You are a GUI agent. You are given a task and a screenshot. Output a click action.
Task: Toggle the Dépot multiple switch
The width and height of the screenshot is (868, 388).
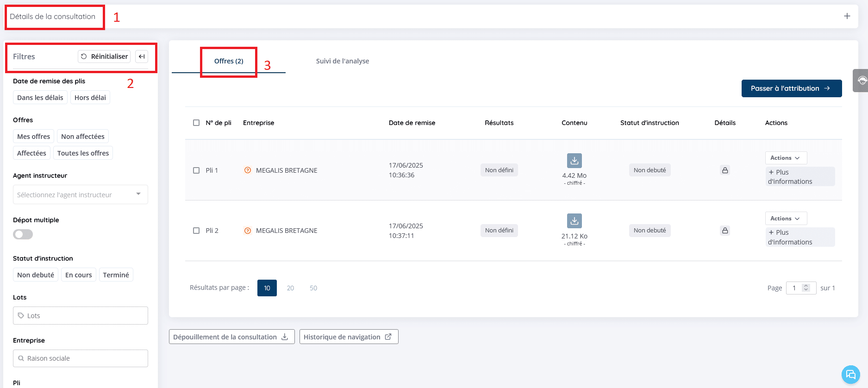[23, 234]
